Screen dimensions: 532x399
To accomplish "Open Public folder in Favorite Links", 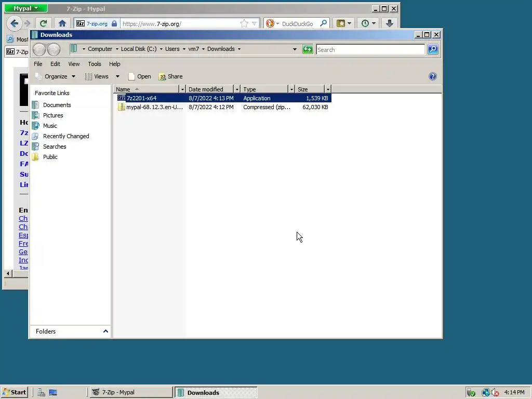I will 50,157.
